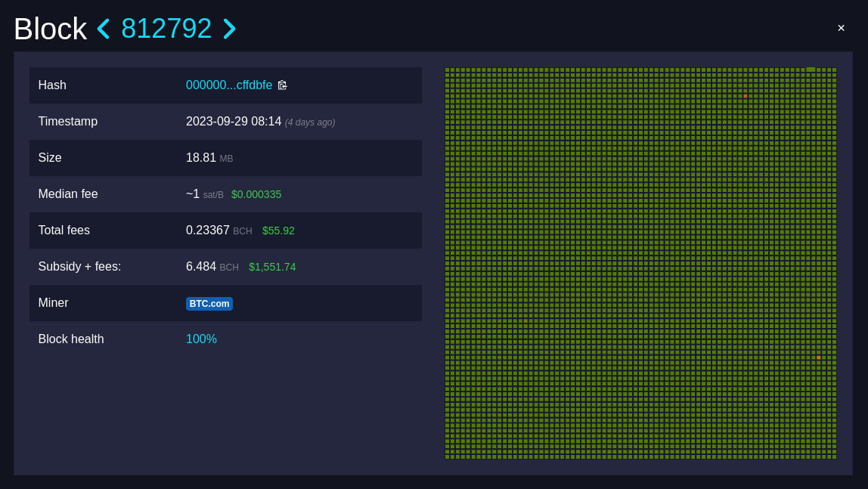Select bottom-right transaction square of grid
This screenshot has height=489, width=868.
click(x=834, y=457)
